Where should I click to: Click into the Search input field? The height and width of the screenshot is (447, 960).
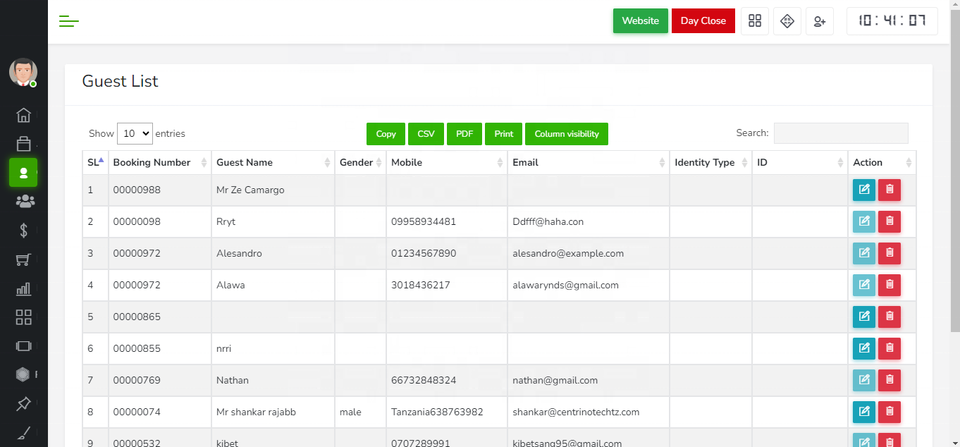point(840,133)
